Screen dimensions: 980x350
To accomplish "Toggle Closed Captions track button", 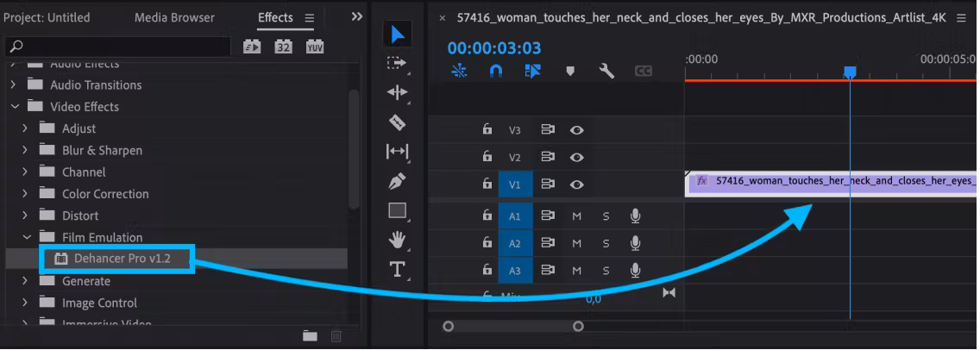I will (644, 72).
